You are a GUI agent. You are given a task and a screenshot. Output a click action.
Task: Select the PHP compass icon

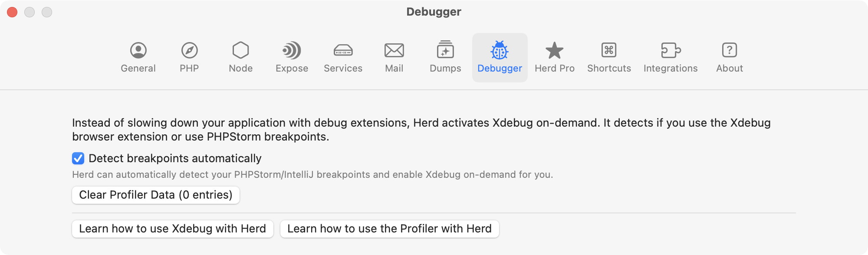(x=189, y=51)
